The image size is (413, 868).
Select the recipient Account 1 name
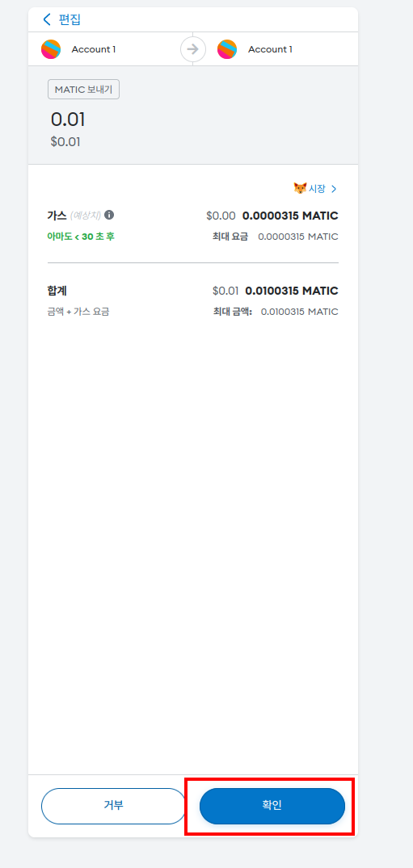[270, 49]
